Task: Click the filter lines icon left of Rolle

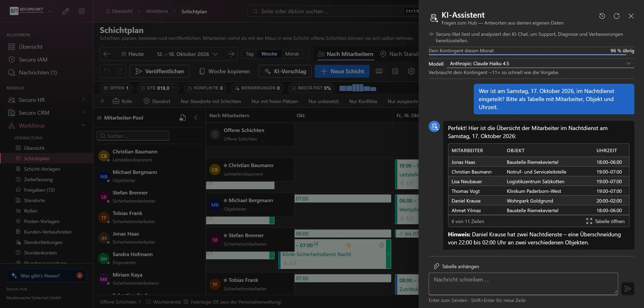Action: click(102, 101)
